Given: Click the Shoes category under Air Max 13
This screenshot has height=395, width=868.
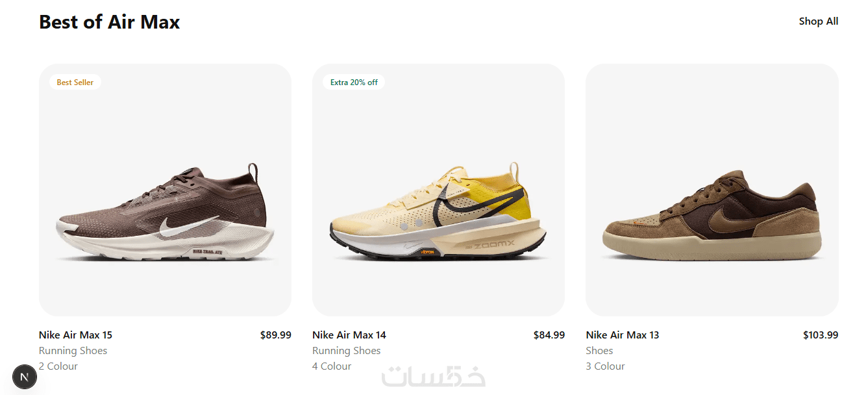Looking at the screenshot, I should click(600, 351).
